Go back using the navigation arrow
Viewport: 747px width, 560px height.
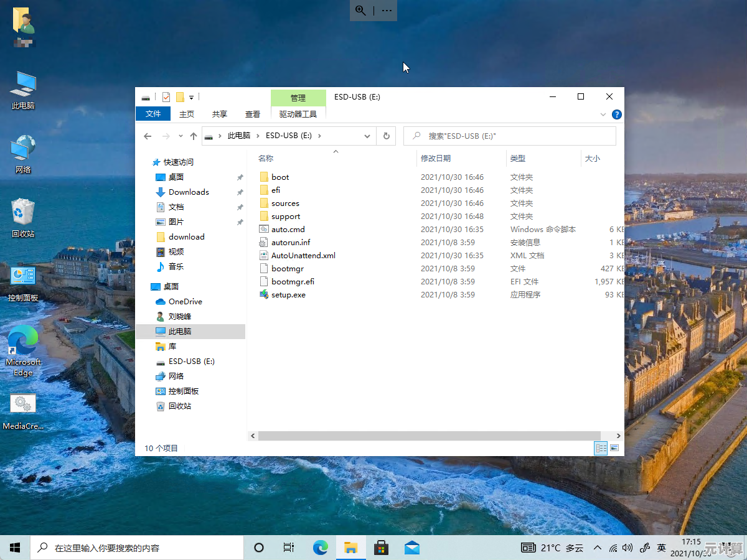[148, 136]
